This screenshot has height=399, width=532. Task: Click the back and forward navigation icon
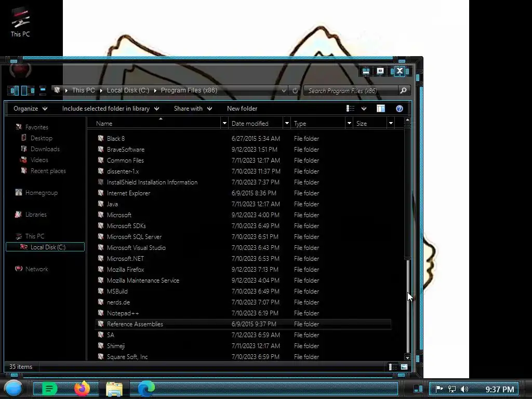21,90
